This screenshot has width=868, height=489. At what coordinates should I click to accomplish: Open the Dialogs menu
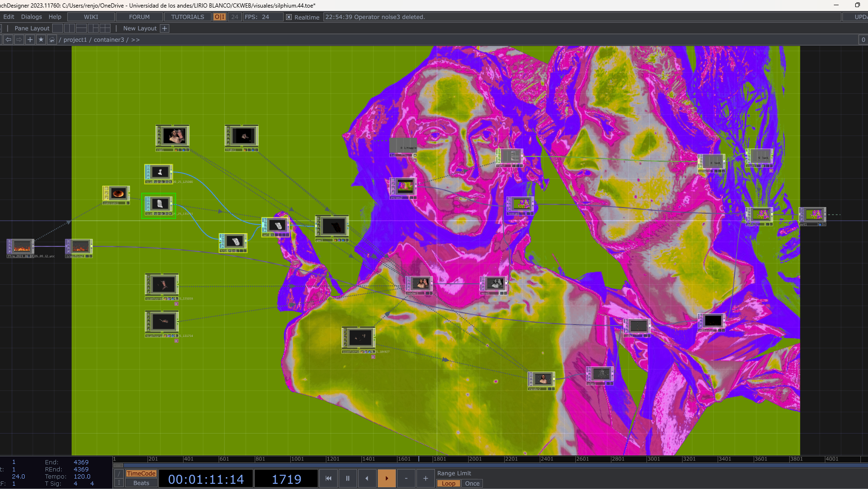click(x=31, y=17)
